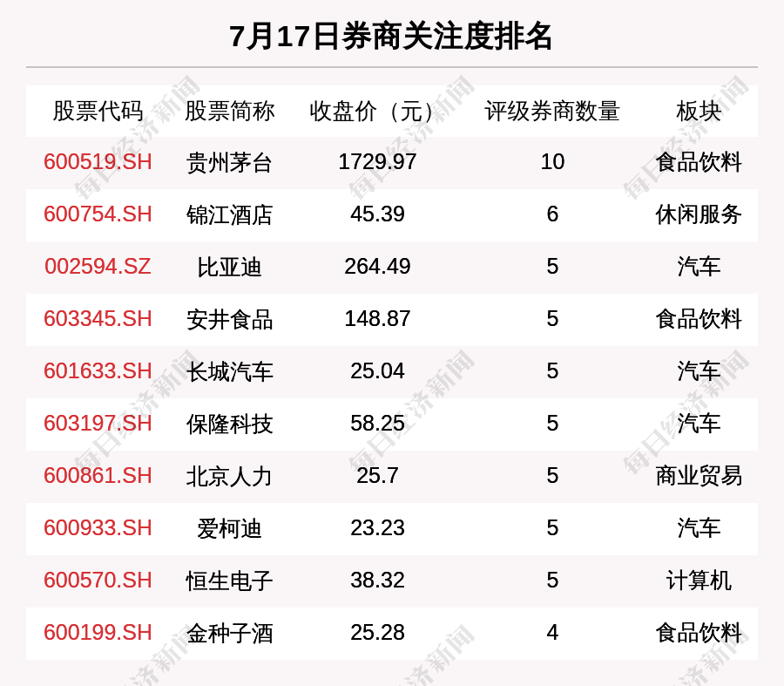This screenshot has width=784, height=686.
Task: Open stock code 601633.SH
Action: click(98, 371)
